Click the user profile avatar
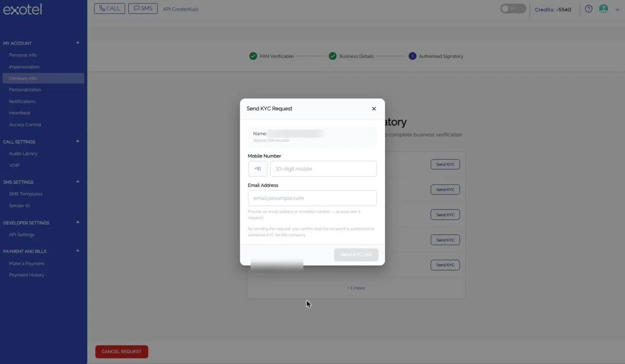Viewport: 625px width, 364px height. (603, 9)
